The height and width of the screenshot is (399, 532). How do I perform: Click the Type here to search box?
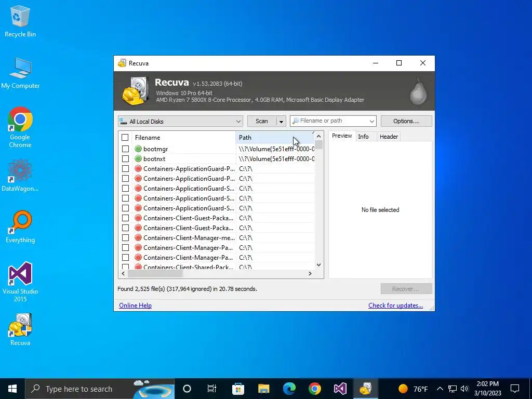click(x=100, y=389)
